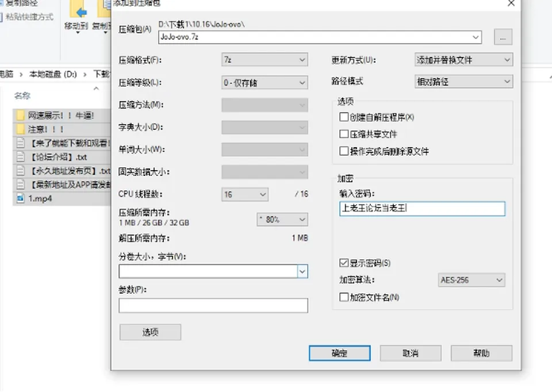Screen dimensions: 552x392
Task: Click the folder icon beside 网速展示！！牛逼!
Action: pyautogui.click(x=21, y=115)
